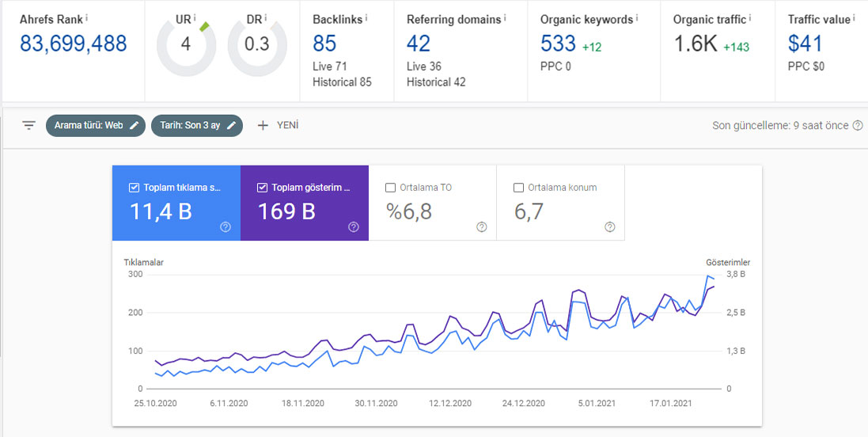Click the chart peak near 17.01.2021

pyautogui.click(x=666, y=294)
